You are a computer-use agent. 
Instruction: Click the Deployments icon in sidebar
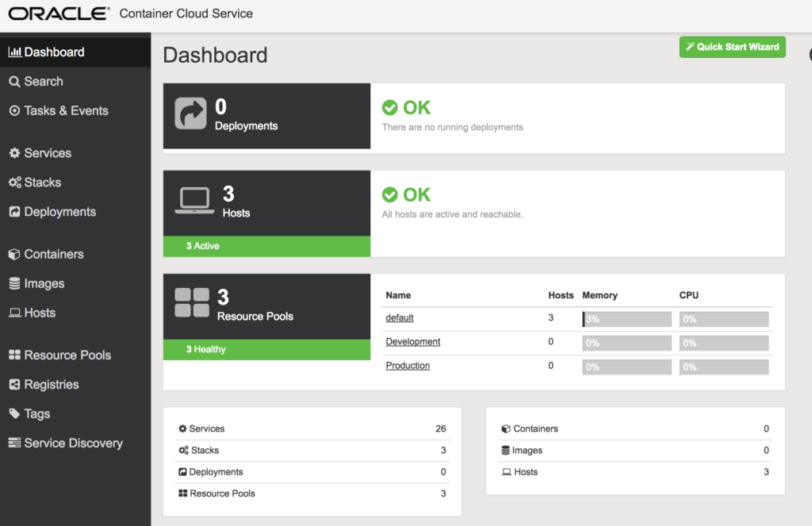pyautogui.click(x=14, y=212)
